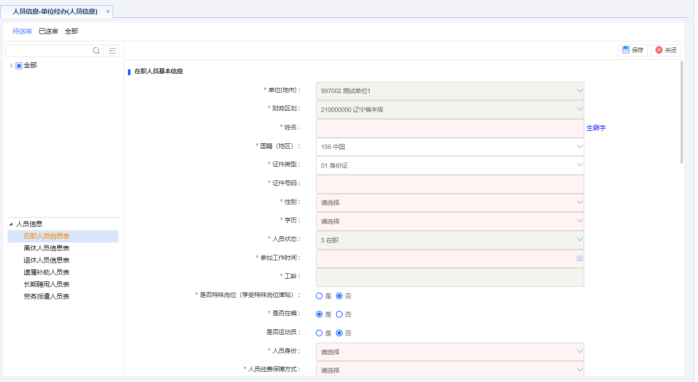698x382 pixels.
Task: Switch to the 已送审 tab
Action: [48, 31]
